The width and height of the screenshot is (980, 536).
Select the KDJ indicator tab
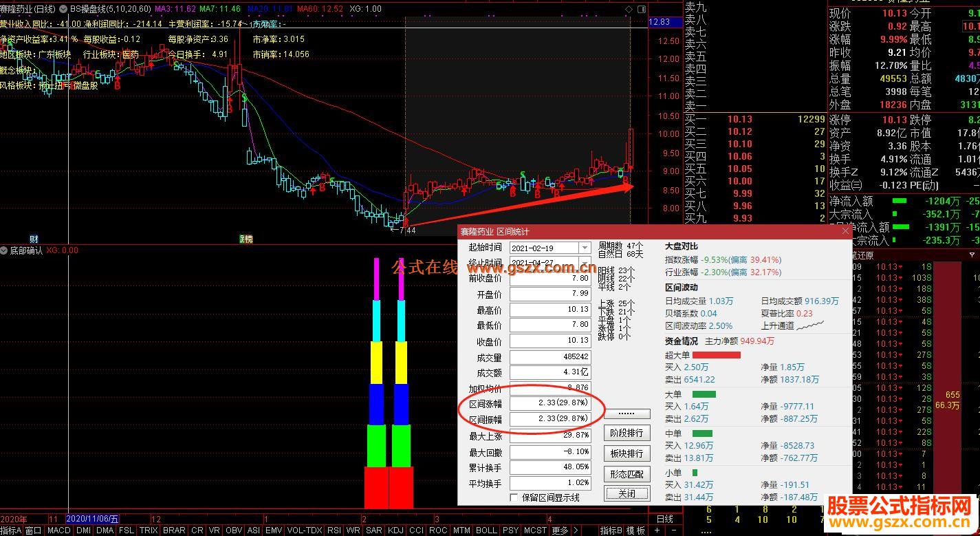coord(395,530)
